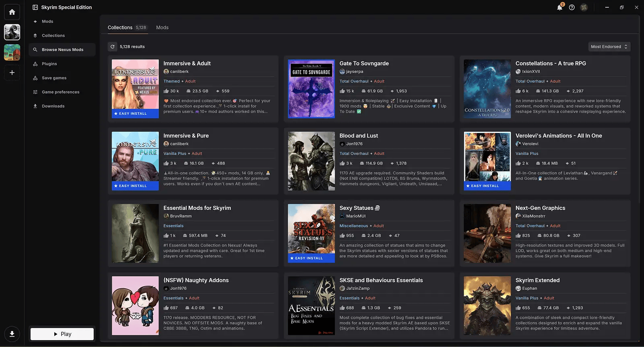Open Blood and Lust collection
The image size is (644, 347).
click(x=359, y=136)
